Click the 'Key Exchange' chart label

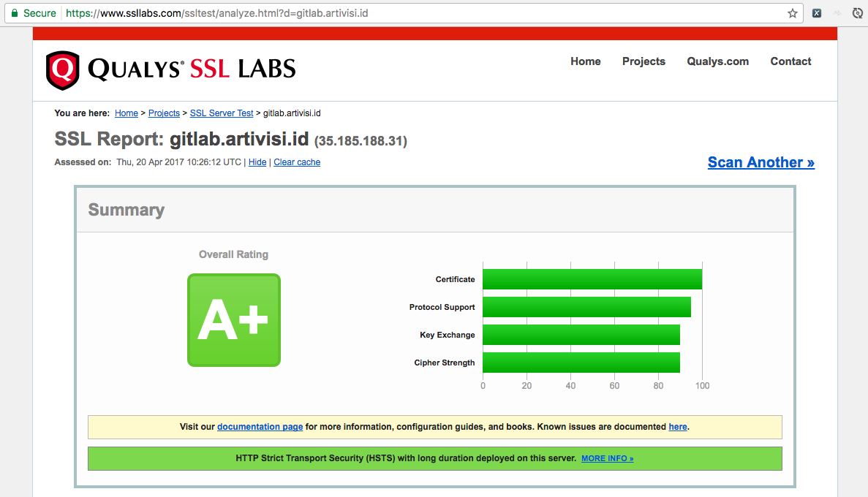[x=448, y=335]
